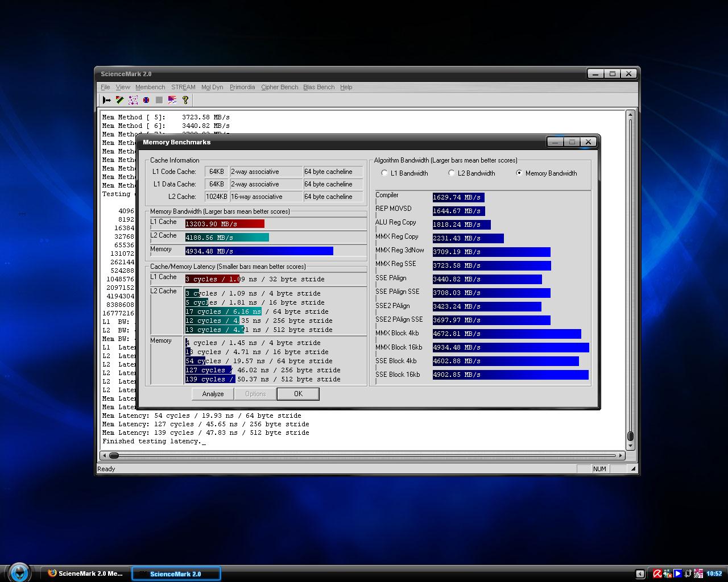This screenshot has width=728, height=582.
Task: Click the horizontal scrollbar thumb in main window
Action: [114, 455]
